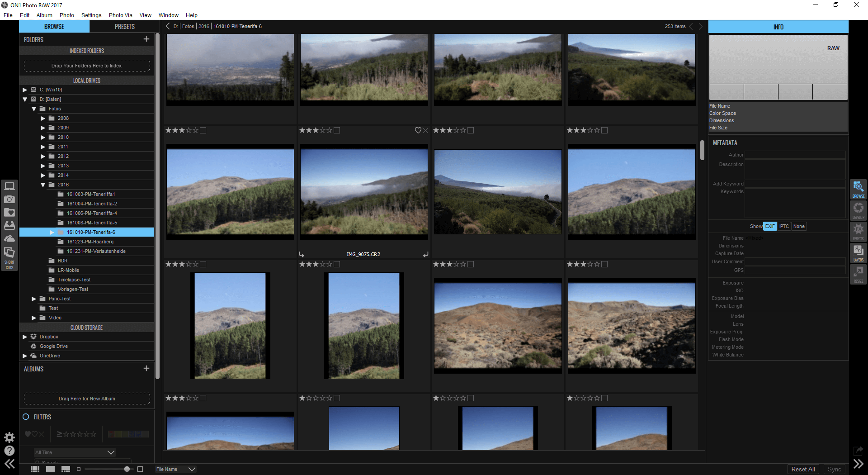Select EXIF metadata display
Viewport: 868px width, 475px height.
tap(770, 226)
